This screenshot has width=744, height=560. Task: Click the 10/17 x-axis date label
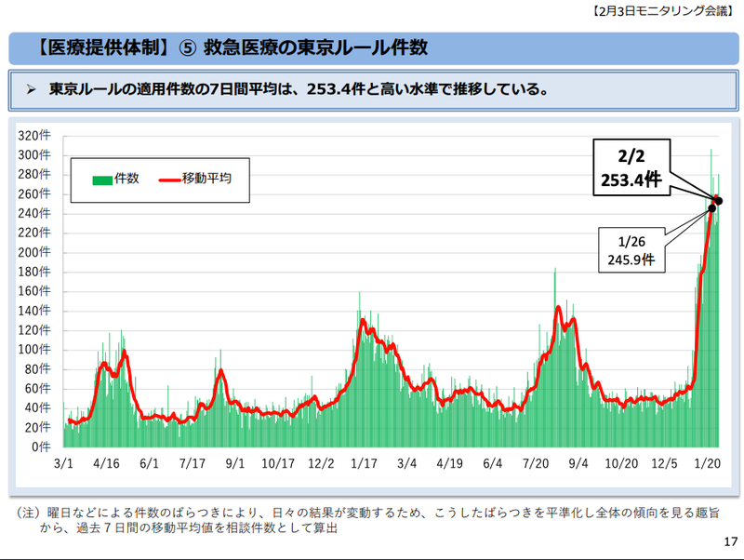pos(278,463)
